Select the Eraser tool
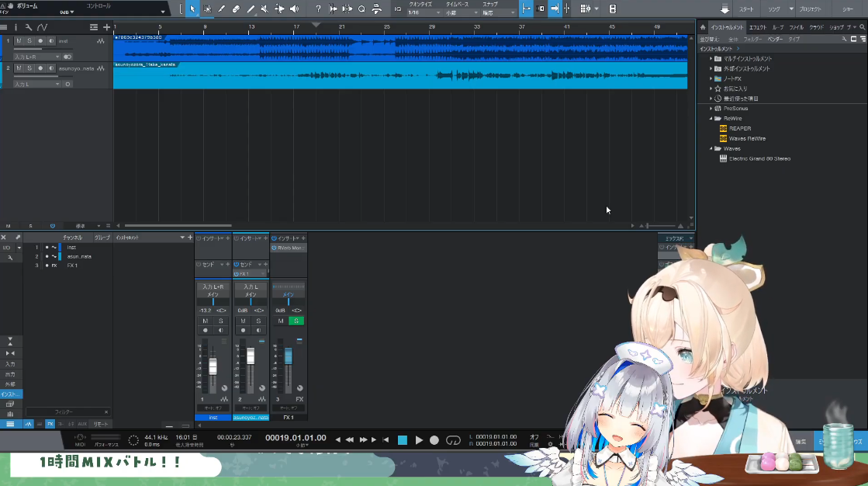Screen dimensions: 868x486 [236, 9]
